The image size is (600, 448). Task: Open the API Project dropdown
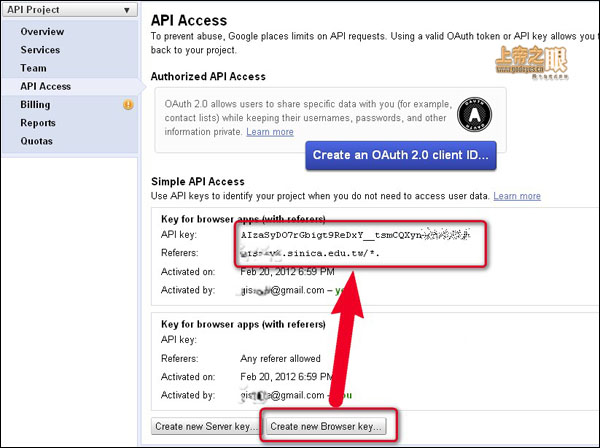click(70, 10)
